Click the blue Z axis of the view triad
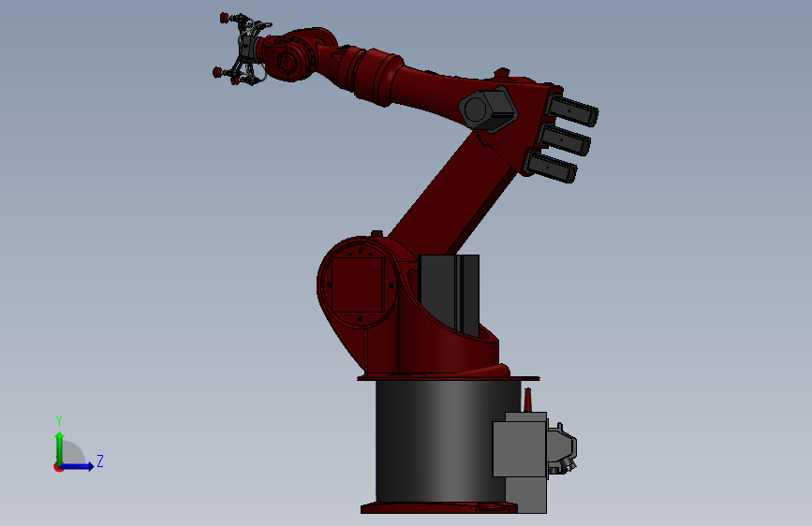Screen dimensions: 812x526 coord(78,466)
